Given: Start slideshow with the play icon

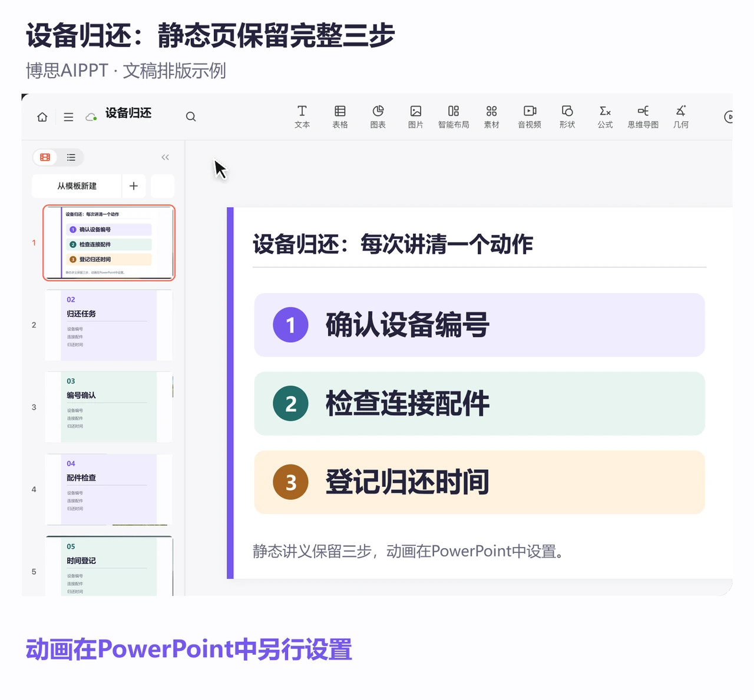Looking at the screenshot, I should click(729, 117).
